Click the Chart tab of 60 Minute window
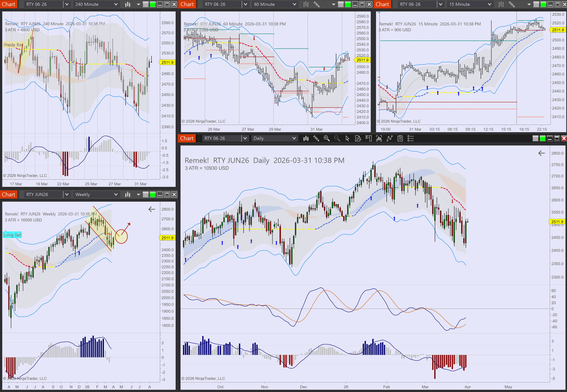This screenshot has width=567, height=392. pos(187,4)
